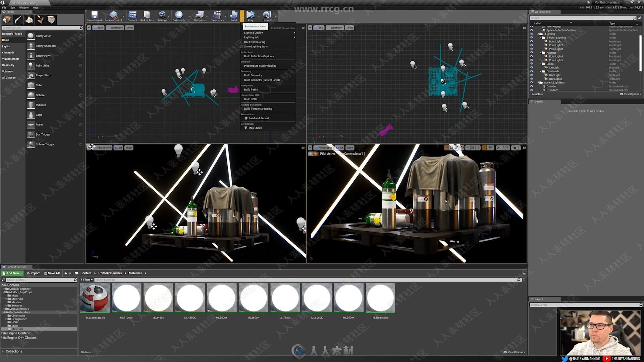This screenshot has height=362, width=644.
Task: Switch to Geometry Editing mode icon
Action: click(x=51, y=20)
